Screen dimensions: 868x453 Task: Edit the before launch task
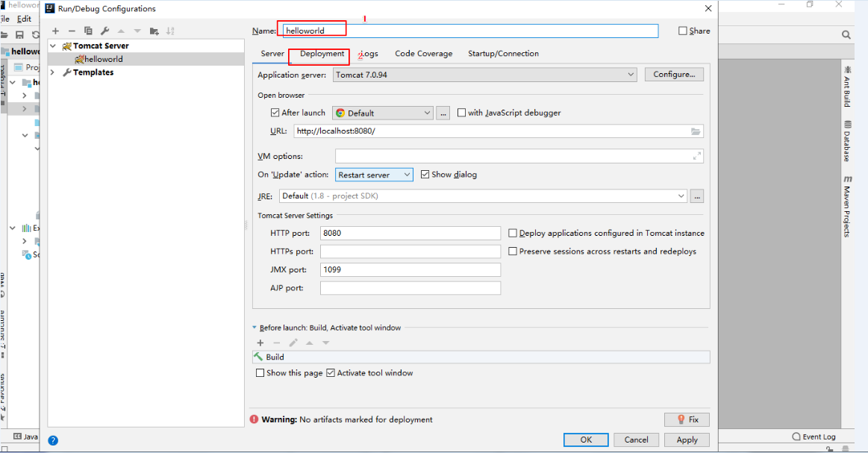coord(293,343)
